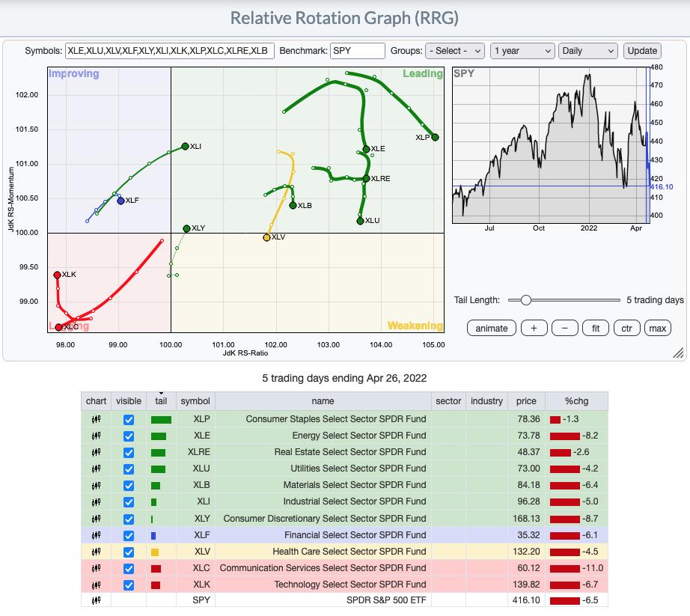Toggle visible checkbox for XLC
Screen dimensions: 690x616
pyautogui.click(x=129, y=569)
